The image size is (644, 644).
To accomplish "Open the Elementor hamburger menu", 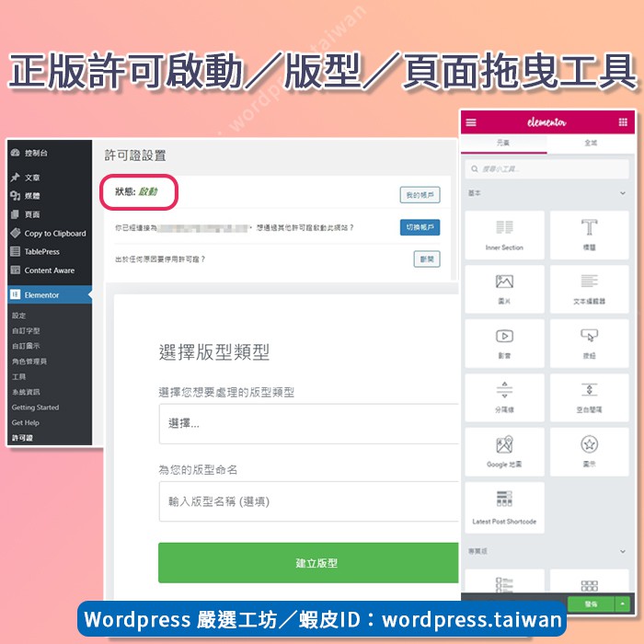I will pos(471,122).
